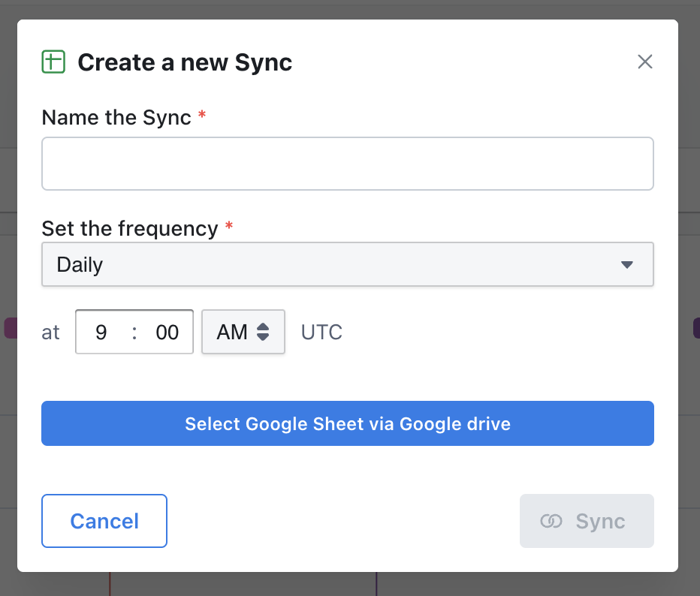Close the Create a new Sync dialog
Screen dimensions: 700x596
[644, 62]
